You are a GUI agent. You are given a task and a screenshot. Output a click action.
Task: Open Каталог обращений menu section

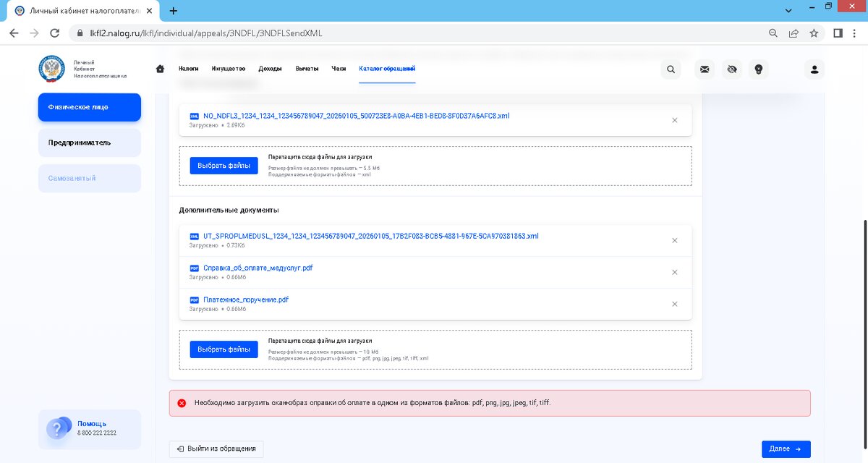(x=387, y=69)
